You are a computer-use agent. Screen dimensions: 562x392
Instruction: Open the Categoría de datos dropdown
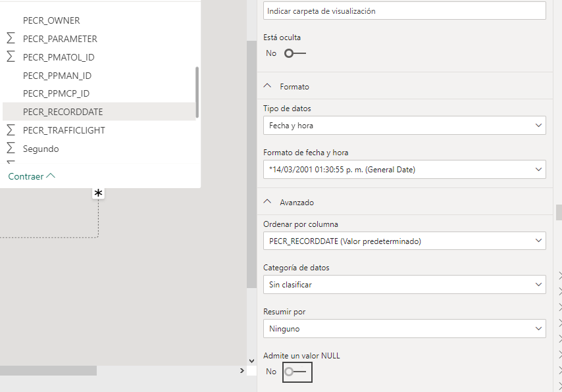(x=404, y=285)
